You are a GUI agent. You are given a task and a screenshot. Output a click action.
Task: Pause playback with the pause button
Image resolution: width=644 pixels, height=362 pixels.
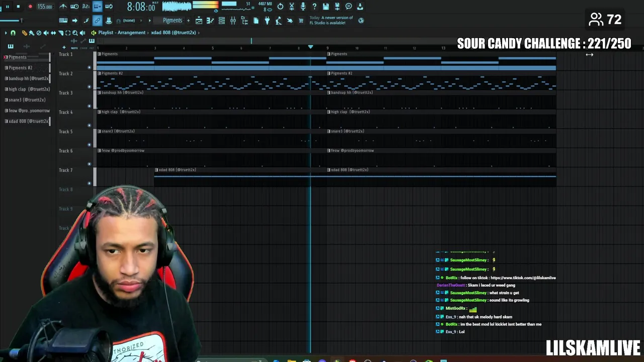[x=8, y=7]
